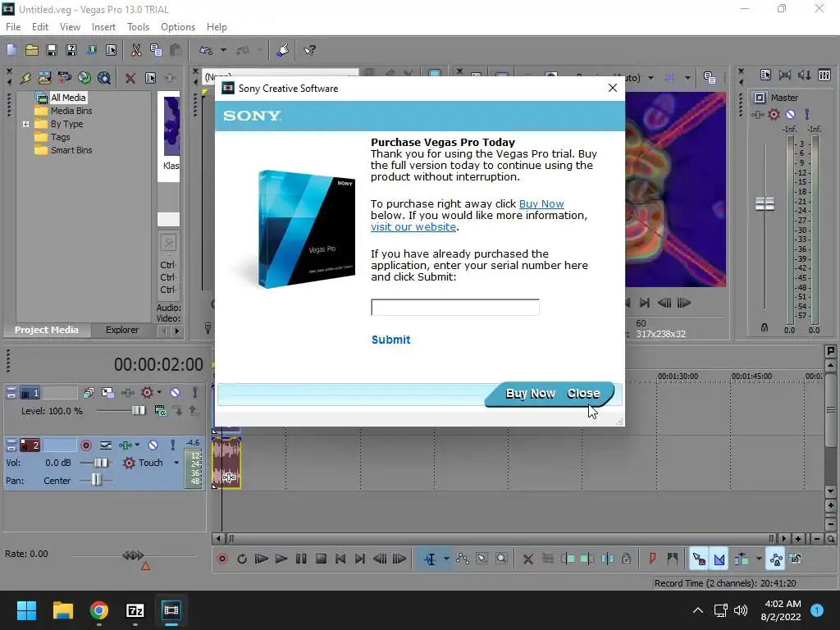Save the project with the floppy disk icon

tap(52, 50)
